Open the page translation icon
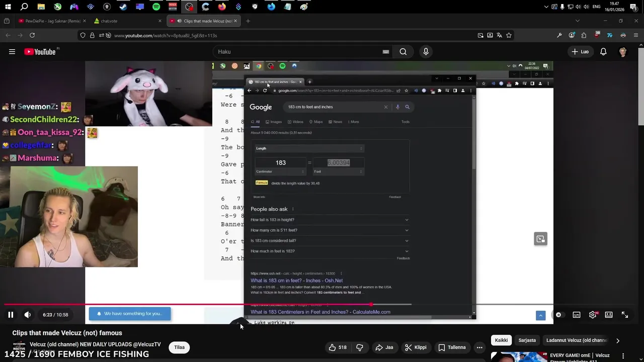The height and width of the screenshot is (362, 644). 499,35
